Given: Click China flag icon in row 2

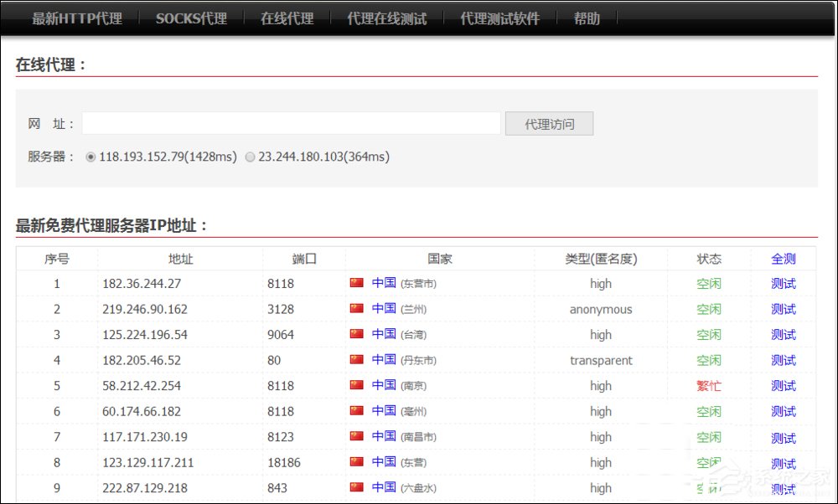Looking at the screenshot, I should pyautogui.click(x=357, y=308).
